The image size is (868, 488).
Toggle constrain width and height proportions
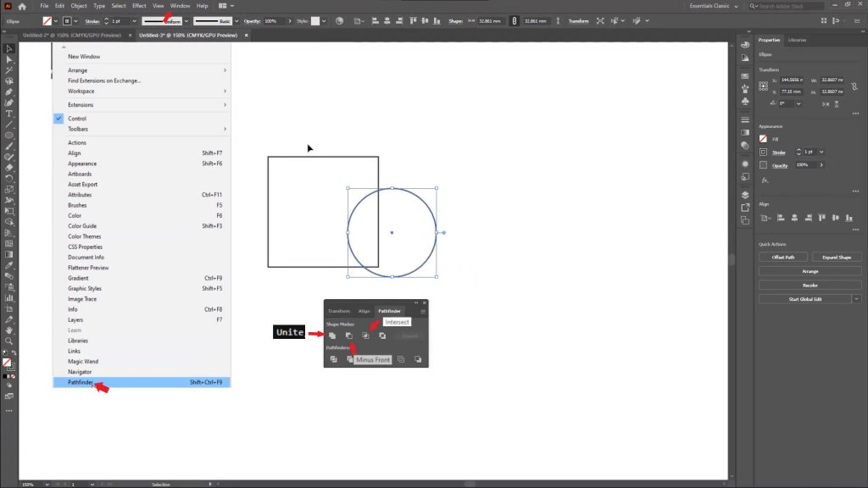pos(854,86)
